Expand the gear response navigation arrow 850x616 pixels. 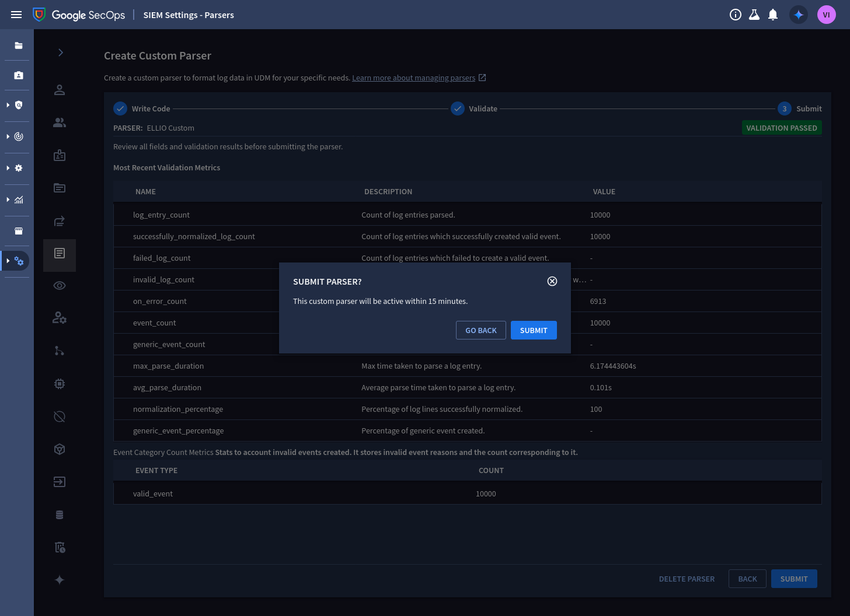tap(8, 168)
